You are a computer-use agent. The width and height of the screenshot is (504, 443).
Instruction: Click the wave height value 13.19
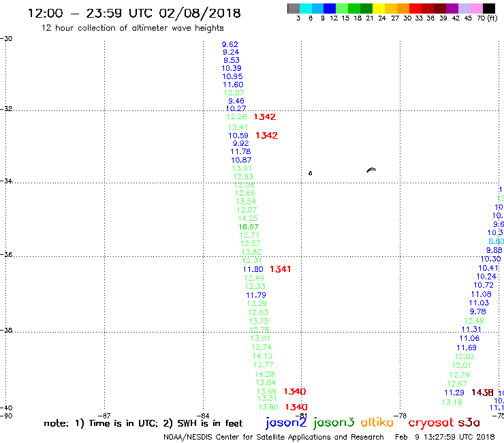point(452,403)
